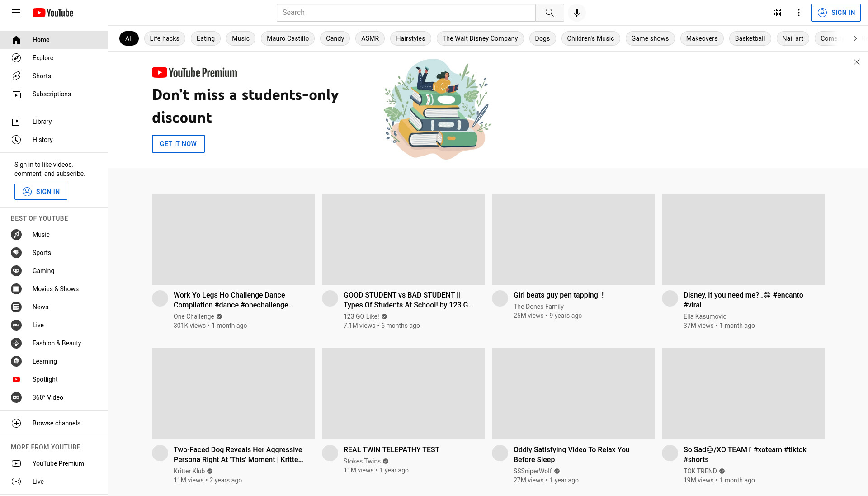Click the search magnifier button
Screen dimensions: 868x496
click(x=549, y=13)
